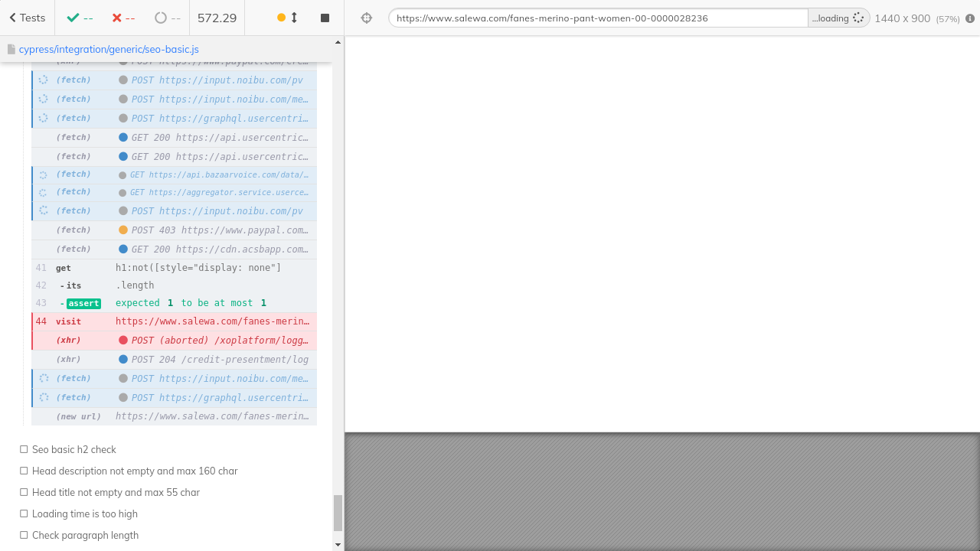Go back to Tests list

coord(27,18)
